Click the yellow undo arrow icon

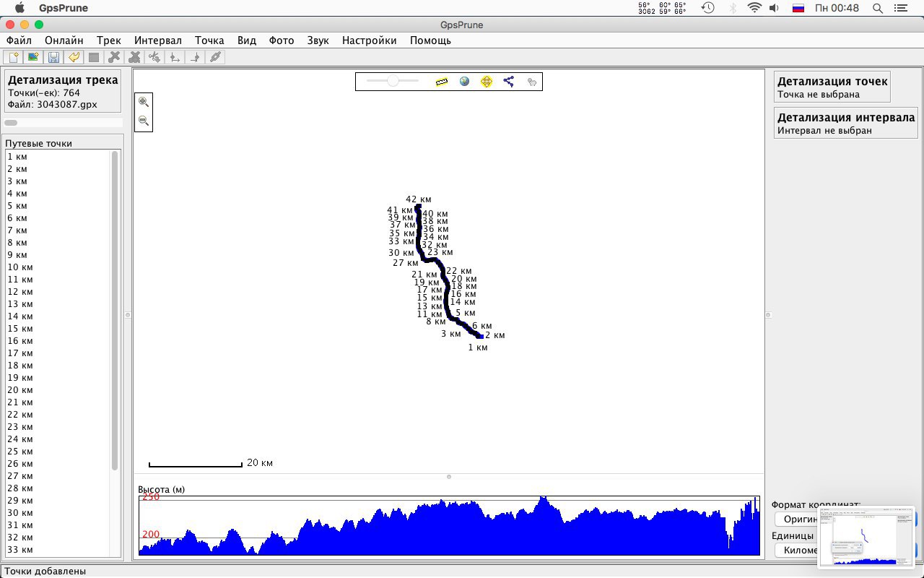(73, 57)
